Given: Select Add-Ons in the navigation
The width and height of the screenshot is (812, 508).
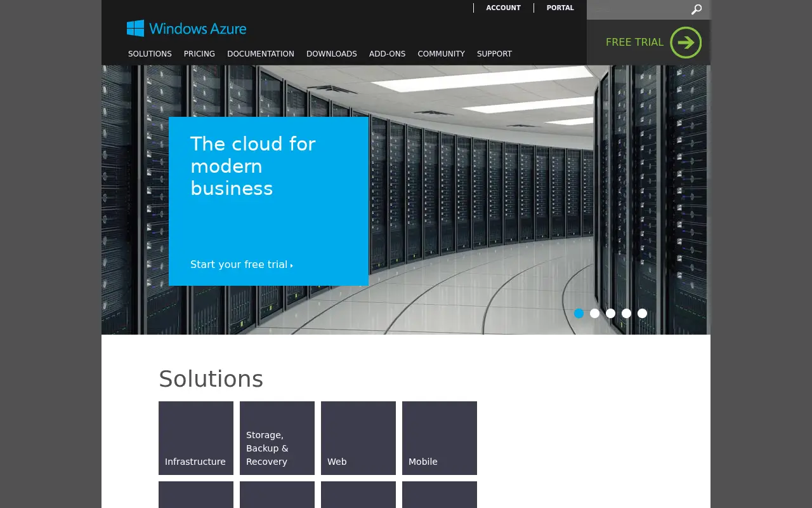Looking at the screenshot, I should pyautogui.click(x=387, y=54).
